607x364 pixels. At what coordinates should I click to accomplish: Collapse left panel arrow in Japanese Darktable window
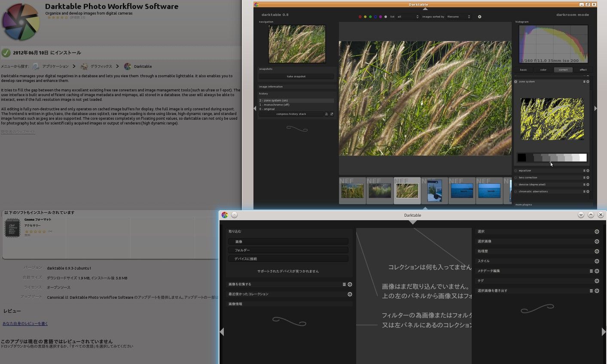[222, 331]
